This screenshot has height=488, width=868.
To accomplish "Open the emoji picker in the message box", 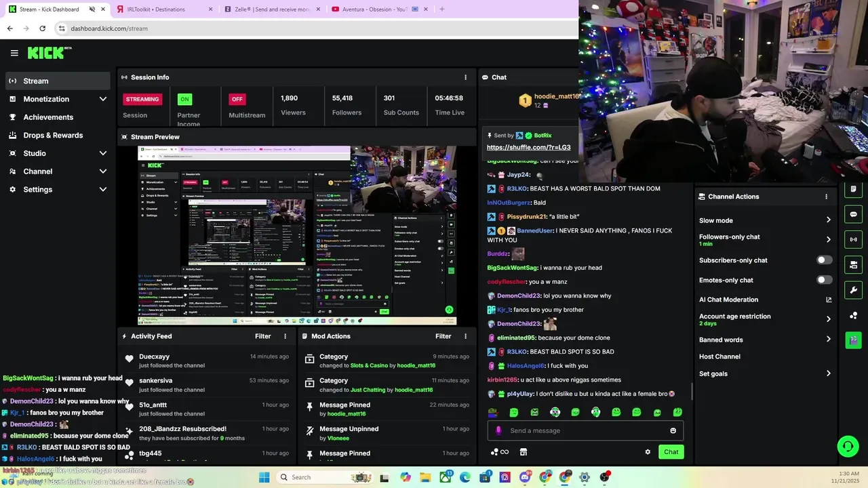I will (x=673, y=430).
